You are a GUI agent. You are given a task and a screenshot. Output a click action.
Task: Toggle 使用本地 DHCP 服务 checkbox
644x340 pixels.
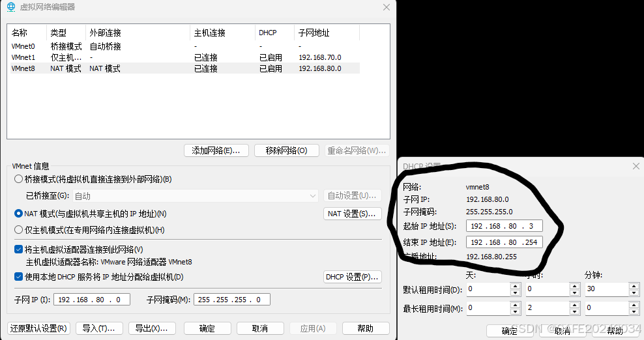(x=18, y=277)
